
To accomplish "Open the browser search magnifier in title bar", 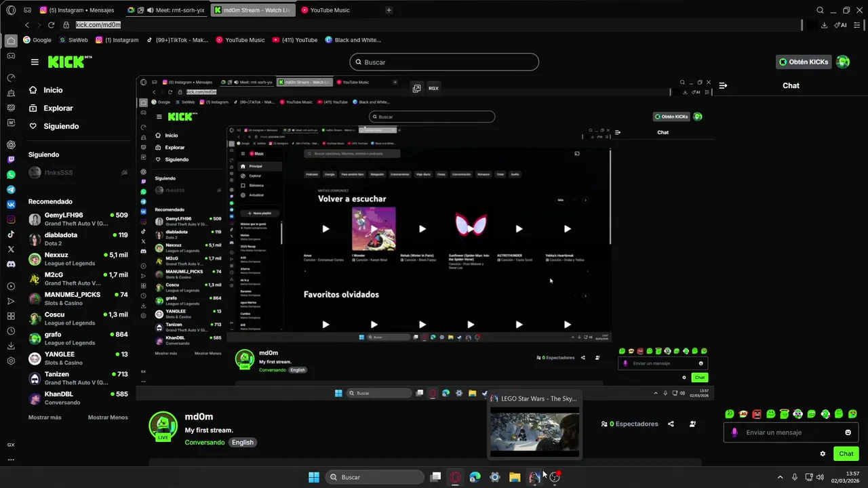I will (820, 10).
